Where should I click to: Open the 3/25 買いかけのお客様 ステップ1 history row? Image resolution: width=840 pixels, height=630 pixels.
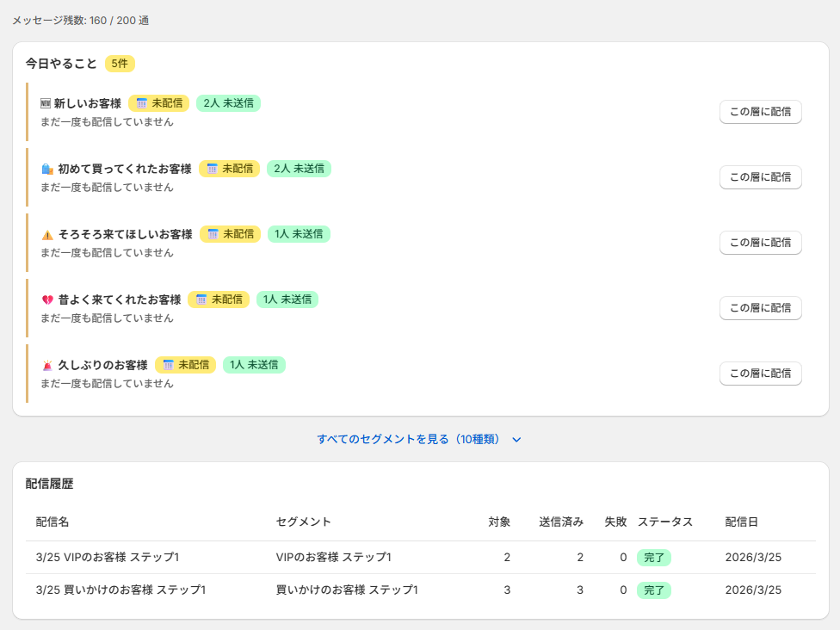(120, 590)
